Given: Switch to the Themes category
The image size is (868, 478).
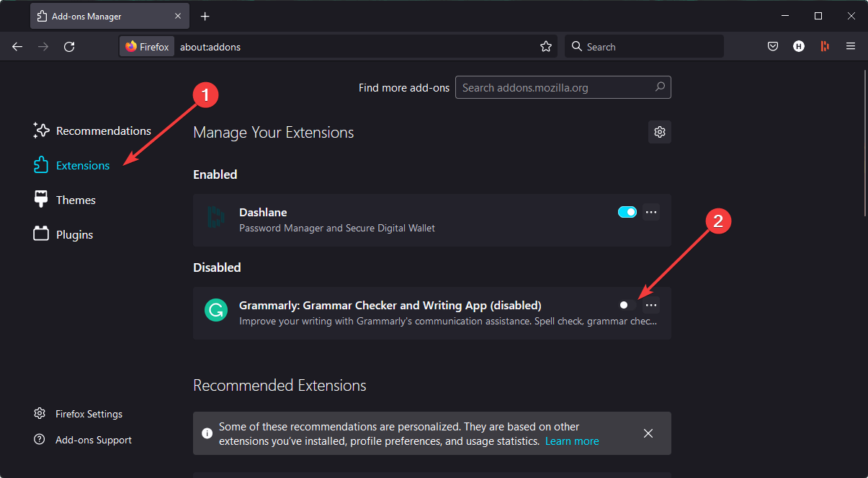Looking at the screenshot, I should tap(64, 200).
